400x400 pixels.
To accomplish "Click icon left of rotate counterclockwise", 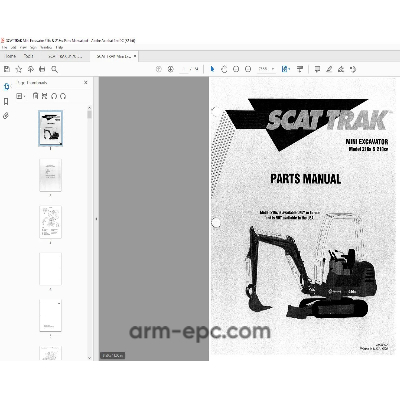I will click(x=44, y=96).
